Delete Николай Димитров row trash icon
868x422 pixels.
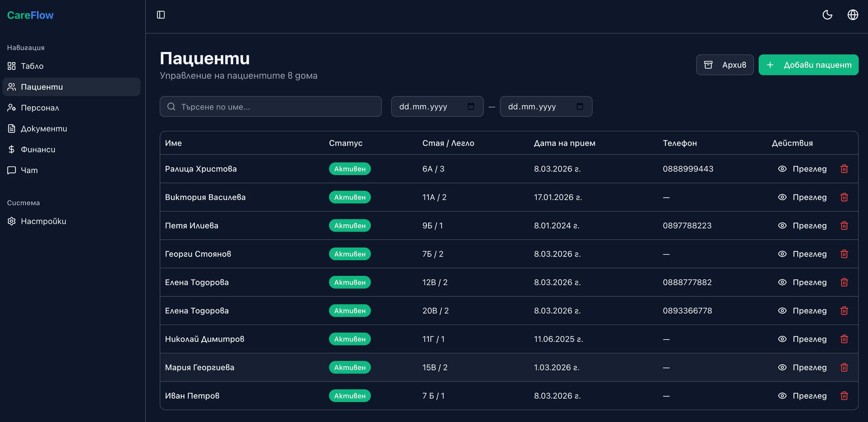pos(844,339)
